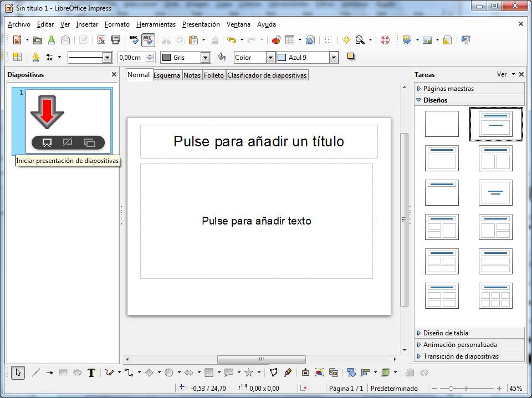
Task: Select the centered text layout thumbnail
Action: tap(495, 193)
